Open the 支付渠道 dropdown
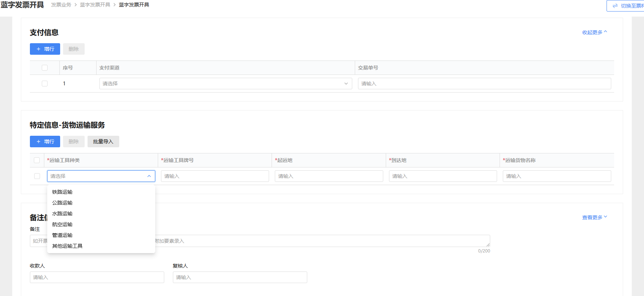 tap(225, 84)
